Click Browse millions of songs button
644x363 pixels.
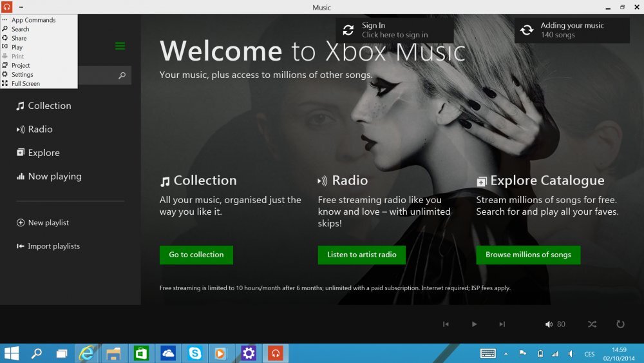pyautogui.click(x=528, y=255)
